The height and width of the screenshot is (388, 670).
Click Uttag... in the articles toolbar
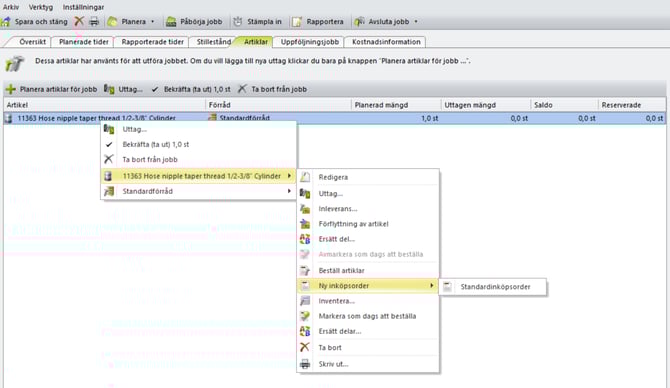click(123, 89)
